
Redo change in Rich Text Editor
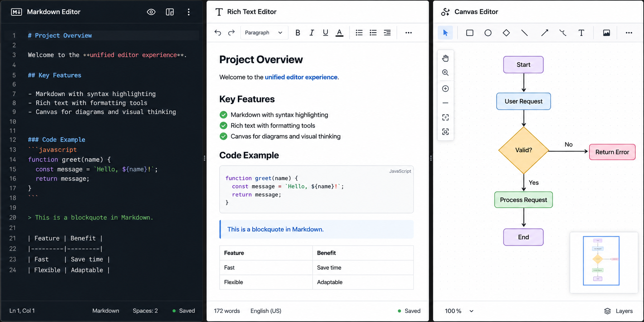[231, 33]
